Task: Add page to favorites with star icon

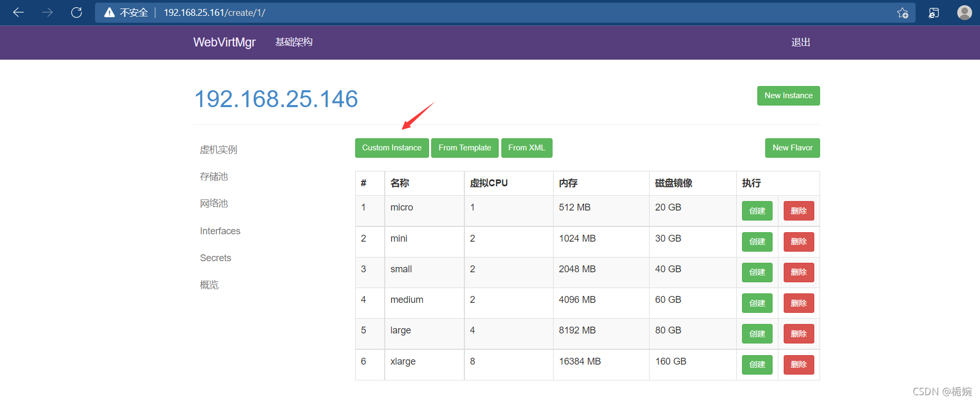Action: [x=902, y=13]
